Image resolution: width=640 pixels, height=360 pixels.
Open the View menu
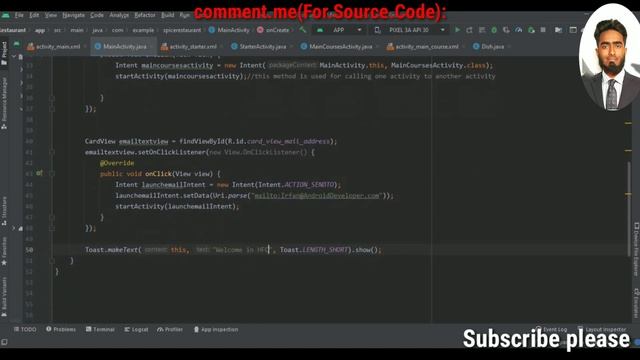tap(51, 15)
